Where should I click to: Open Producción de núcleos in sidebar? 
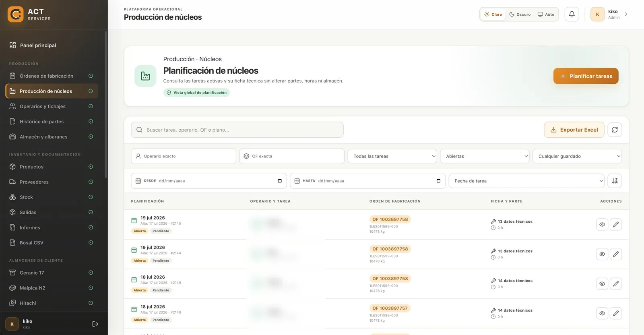pos(52,91)
